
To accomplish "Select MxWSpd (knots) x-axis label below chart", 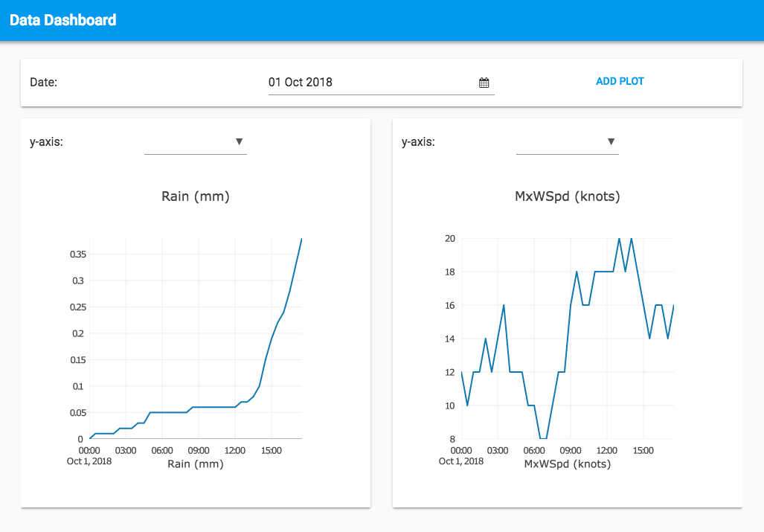I will 568,464.
